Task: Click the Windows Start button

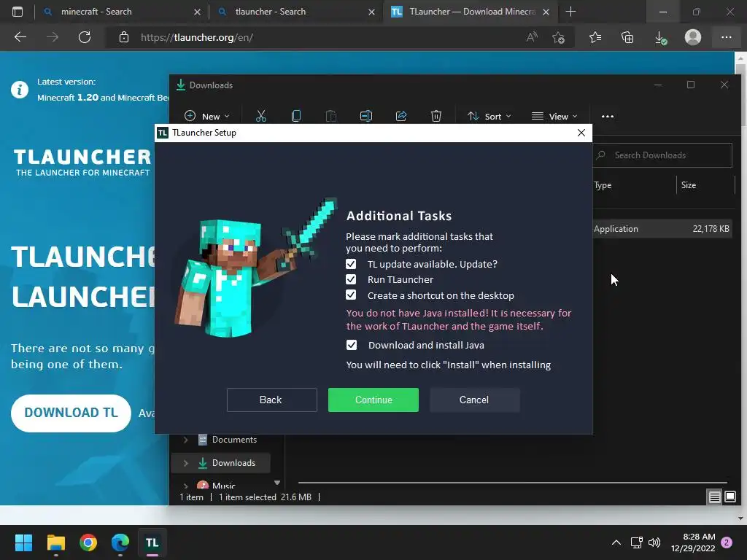Action: pos(23,542)
